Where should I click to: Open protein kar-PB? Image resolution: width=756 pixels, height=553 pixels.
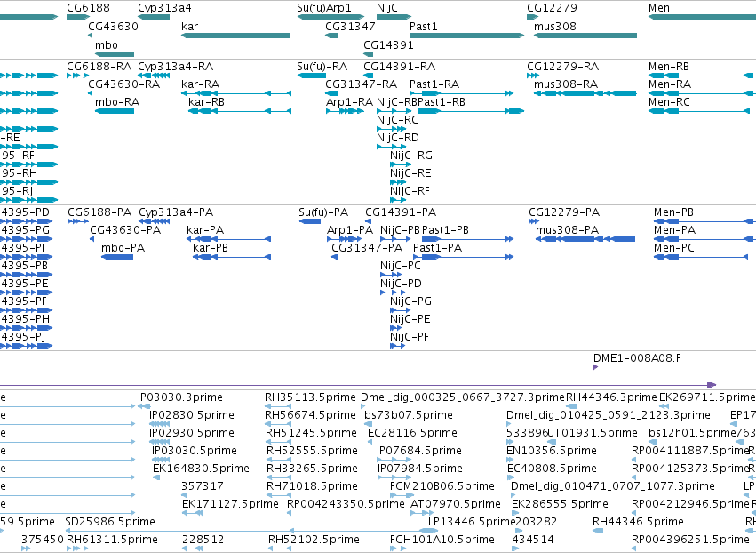(x=211, y=248)
